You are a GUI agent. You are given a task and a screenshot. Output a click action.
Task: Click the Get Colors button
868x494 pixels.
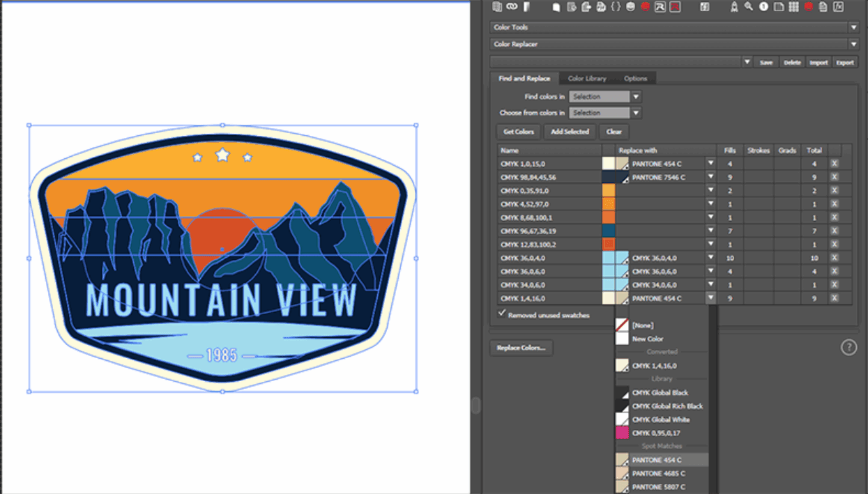[x=519, y=132]
